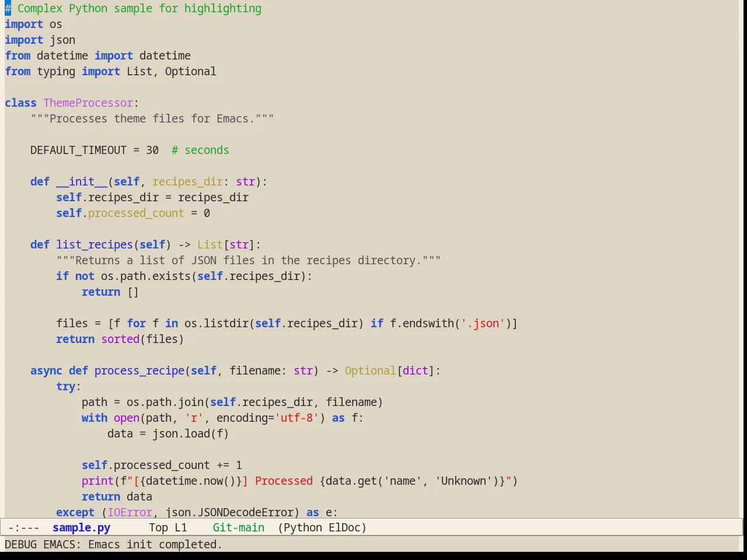Click the recipes_dir parameter in __init__
This screenshot has width=747, height=560.
pyautogui.click(x=187, y=182)
